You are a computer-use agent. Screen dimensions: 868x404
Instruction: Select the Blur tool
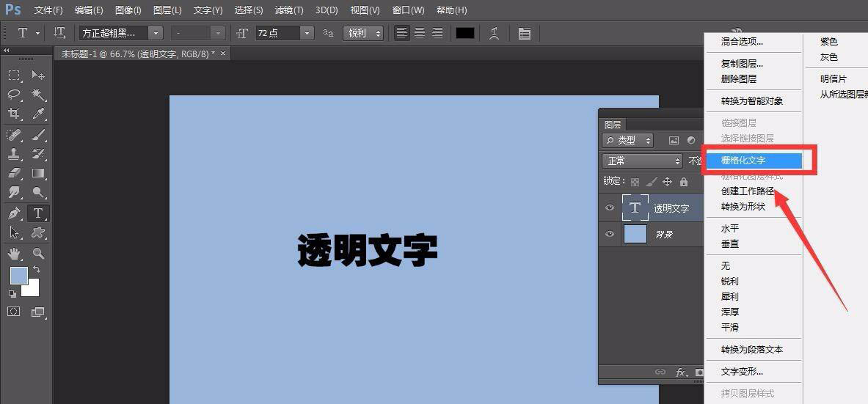pyautogui.click(x=15, y=193)
